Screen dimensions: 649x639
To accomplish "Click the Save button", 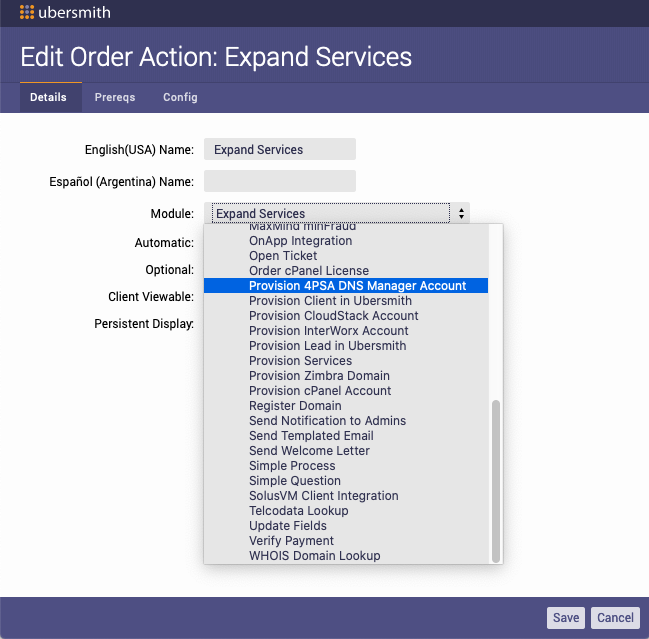I will [565, 617].
